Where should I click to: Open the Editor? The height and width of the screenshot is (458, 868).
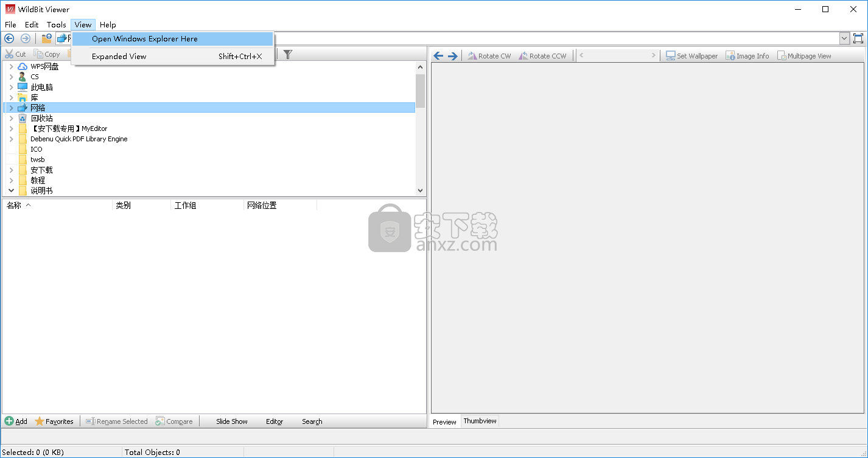point(275,421)
